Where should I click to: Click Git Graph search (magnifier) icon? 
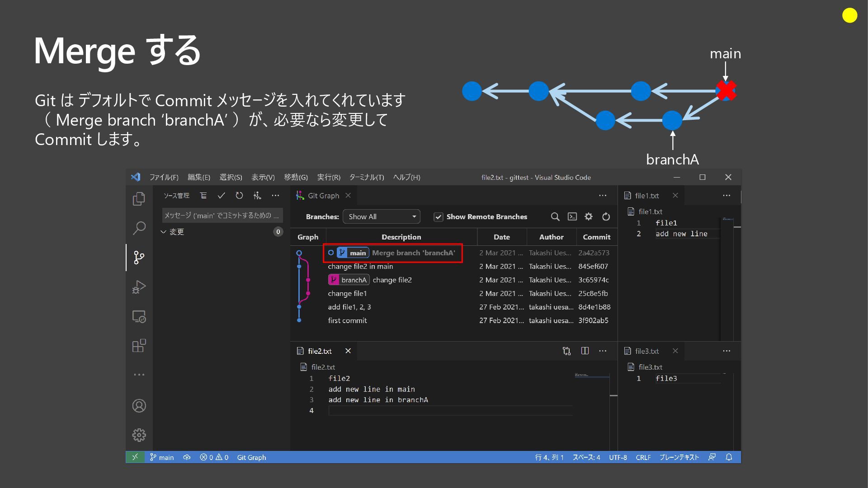coord(555,217)
